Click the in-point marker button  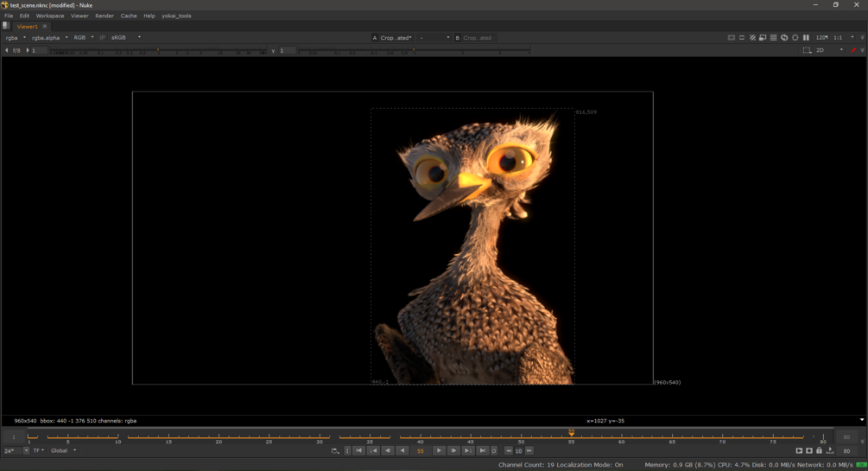(347, 450)
